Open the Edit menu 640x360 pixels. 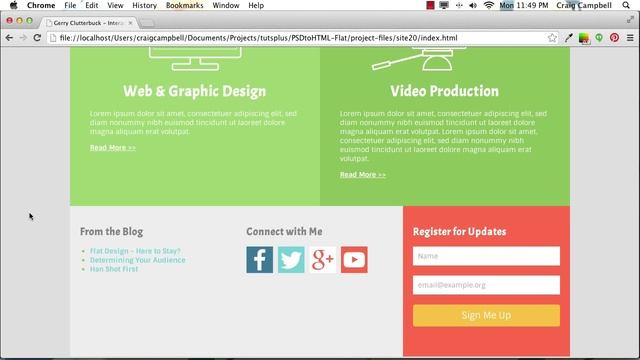click(x=91, y=5)
